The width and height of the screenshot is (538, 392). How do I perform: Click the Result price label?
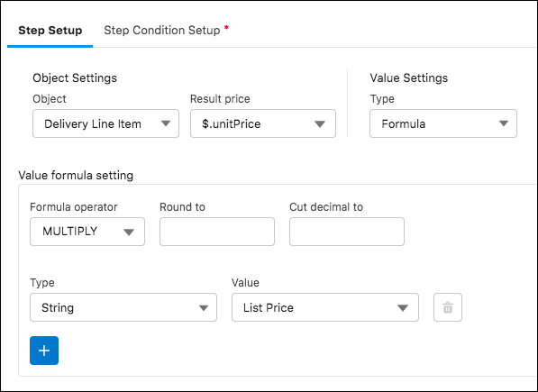click(x=220, y=99)
